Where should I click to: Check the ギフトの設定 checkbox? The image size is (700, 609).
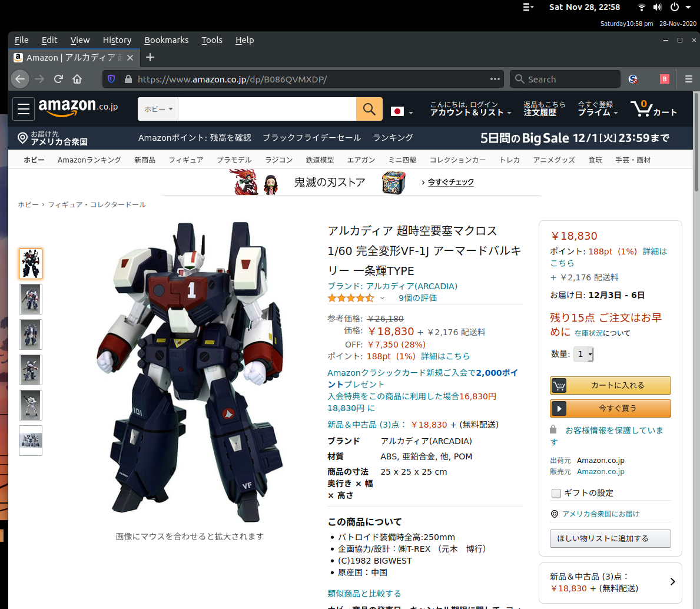point(556,494)
